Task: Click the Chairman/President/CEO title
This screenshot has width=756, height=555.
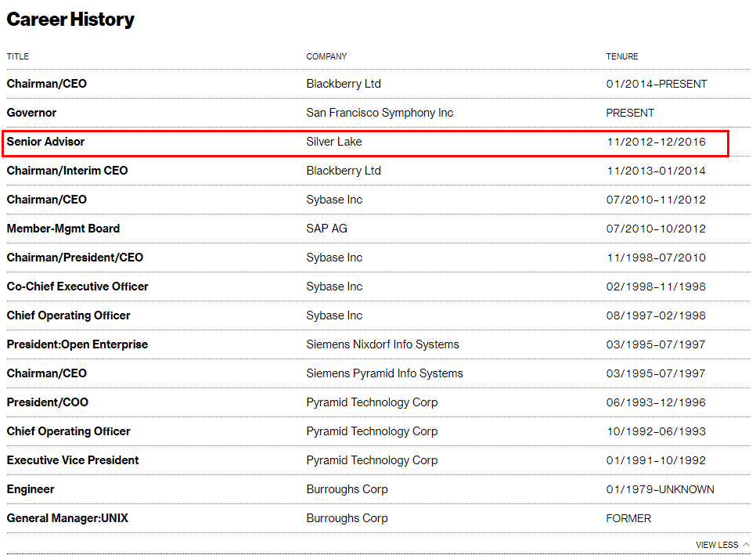Action: (x=74, y=258)
